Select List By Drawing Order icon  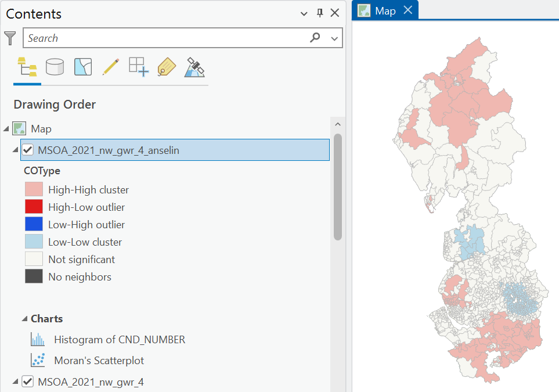point(27,67)
